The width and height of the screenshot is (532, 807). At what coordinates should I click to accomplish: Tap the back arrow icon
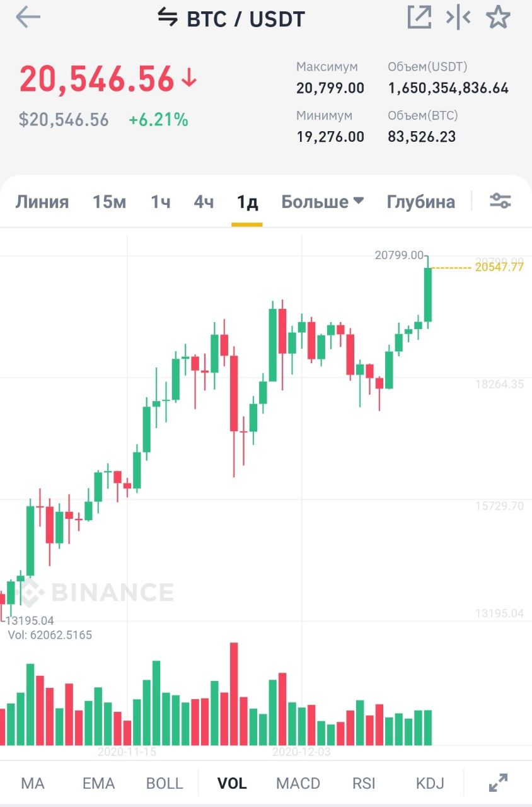coord(28,18)
